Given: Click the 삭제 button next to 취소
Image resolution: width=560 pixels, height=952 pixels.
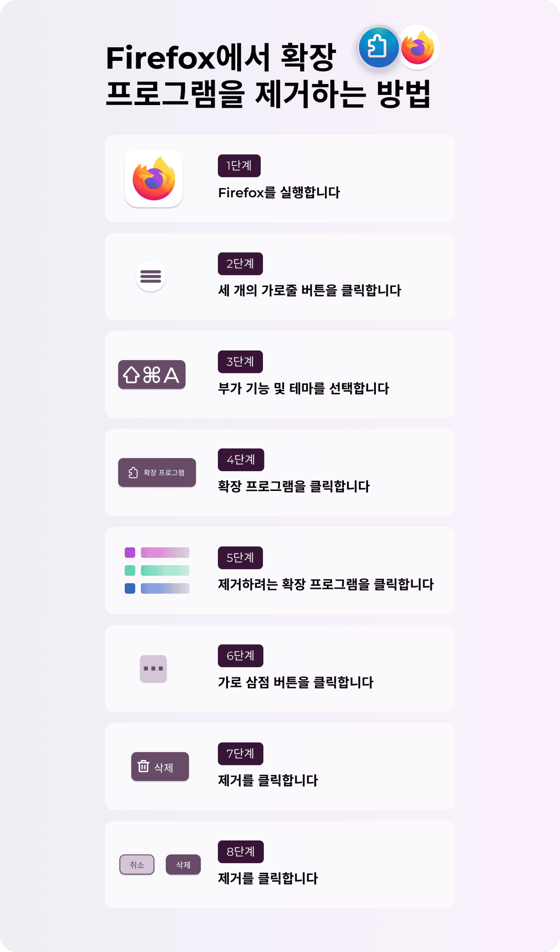Looking at the screenshot, I should click(x=183, y=864).
